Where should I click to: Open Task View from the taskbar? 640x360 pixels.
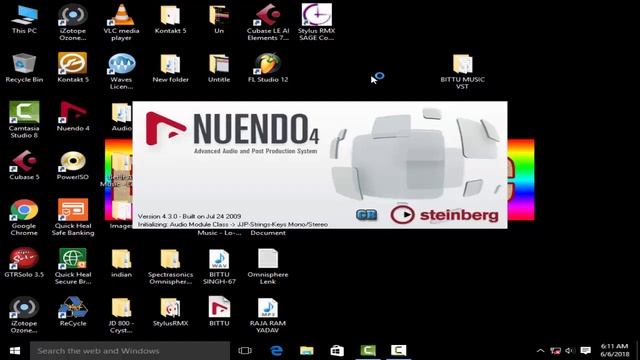coord(245,351)
